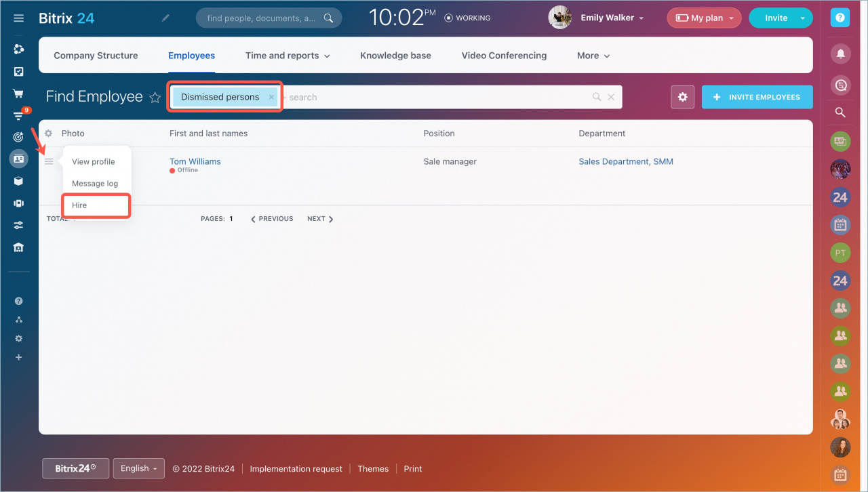Click the Department column header
Image resolution: width=868 pixels, height=492 pixels.
[x=602, y=134]
